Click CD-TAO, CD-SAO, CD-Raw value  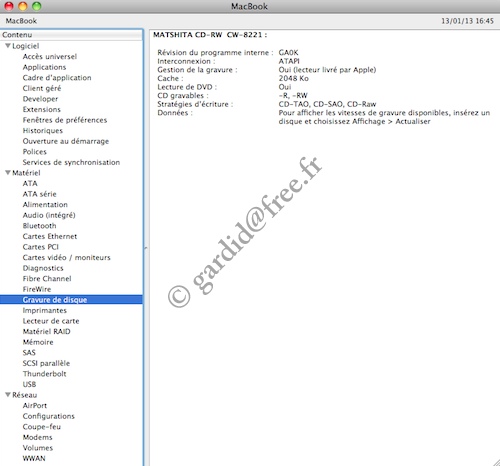point(327,104)
